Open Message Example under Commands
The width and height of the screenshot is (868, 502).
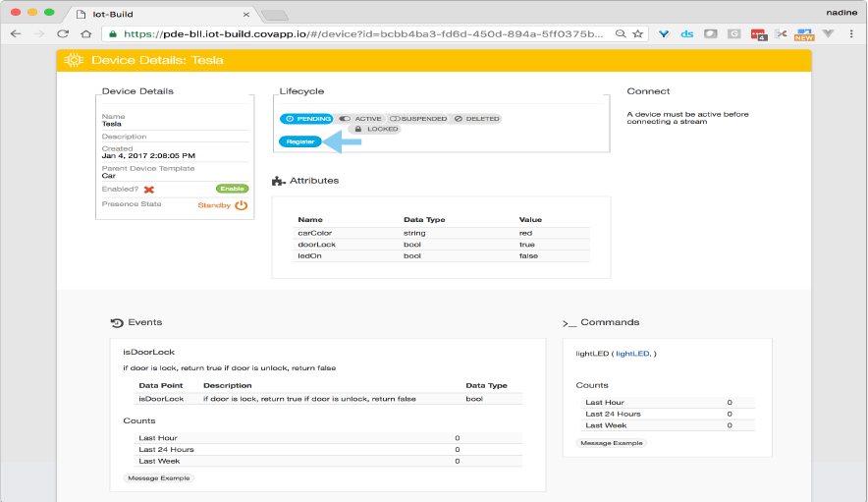[612, 443]
